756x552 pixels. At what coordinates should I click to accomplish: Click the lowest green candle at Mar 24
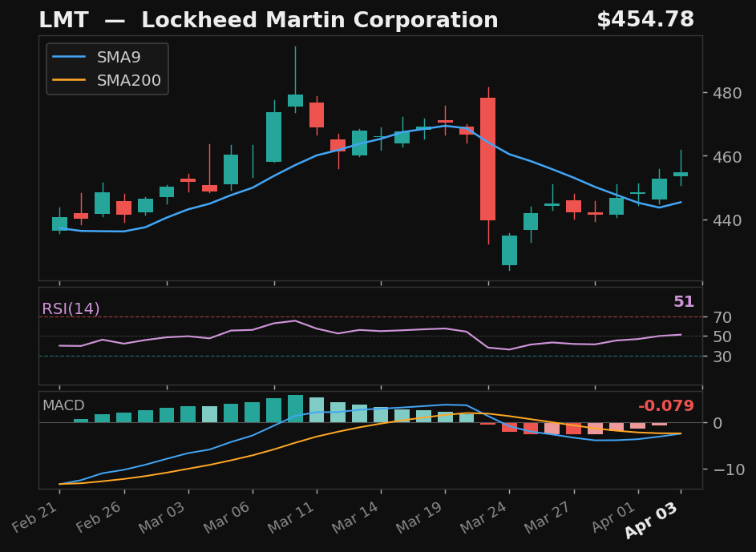point(509,250)
